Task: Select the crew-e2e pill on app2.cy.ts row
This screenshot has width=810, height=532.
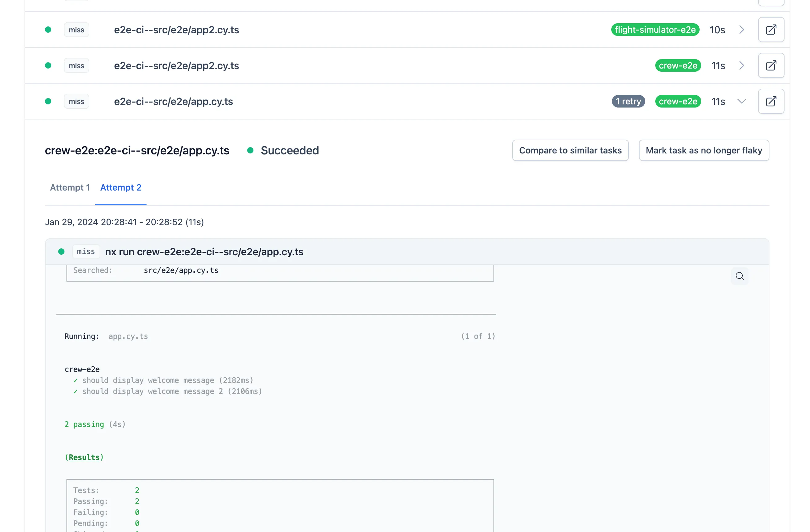Action: [678, 65]
